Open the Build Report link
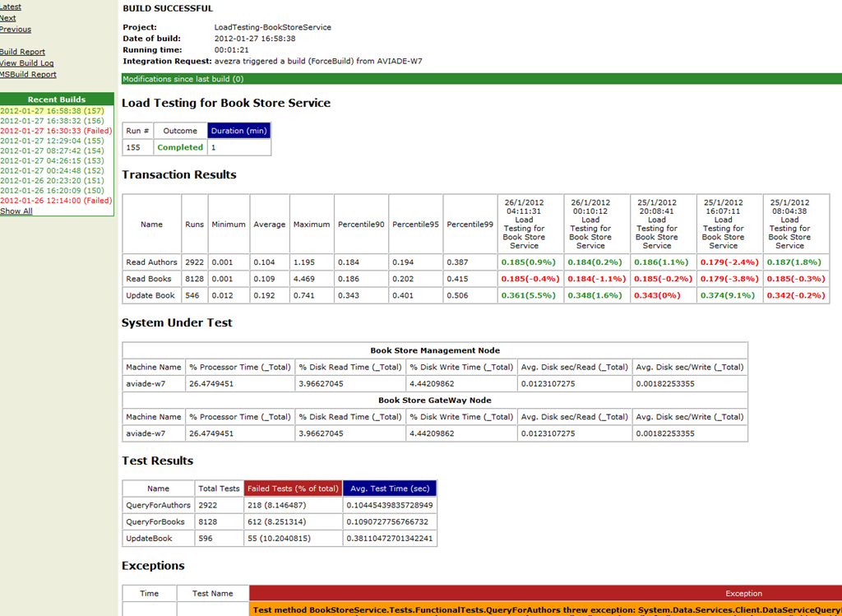 (x=22, y=52)
